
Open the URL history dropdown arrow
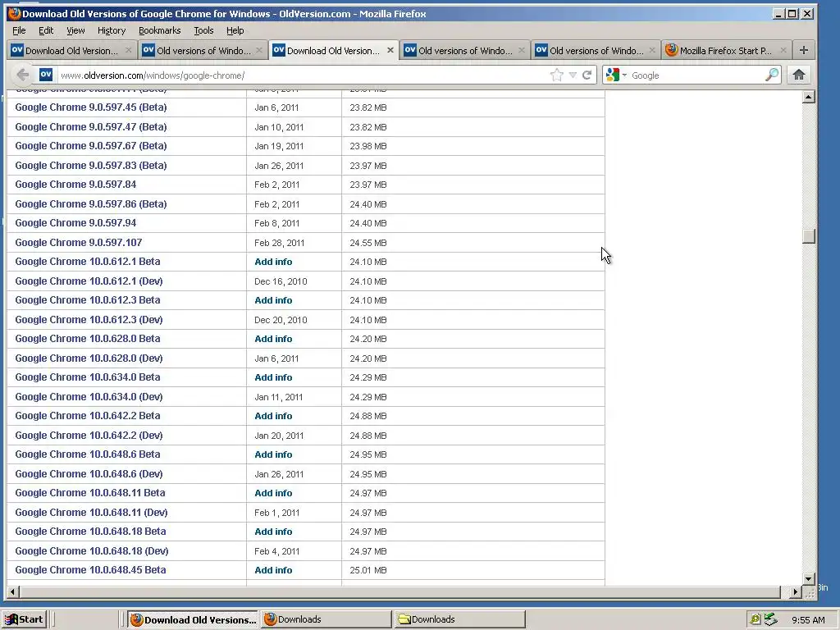pyautogui.click(x=573, y=75)
